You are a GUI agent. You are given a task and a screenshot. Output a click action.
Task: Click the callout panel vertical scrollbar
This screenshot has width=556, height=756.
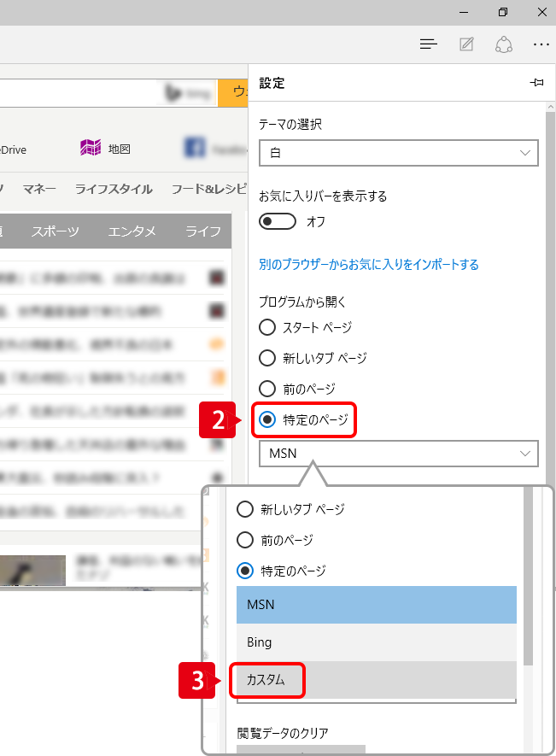[x=528, y=576]
